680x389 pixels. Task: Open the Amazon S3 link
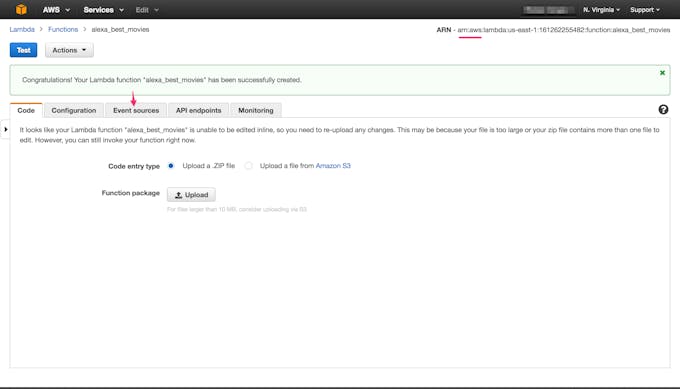pos(333,166)
